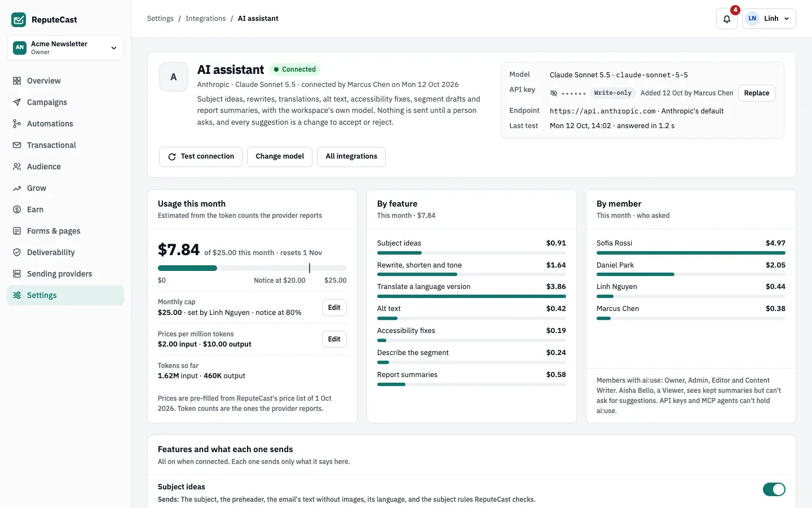Click the ReputeCast logo icon
This screenshot has width=812, height=508.
pyautogui.click(x=19, y=20)
